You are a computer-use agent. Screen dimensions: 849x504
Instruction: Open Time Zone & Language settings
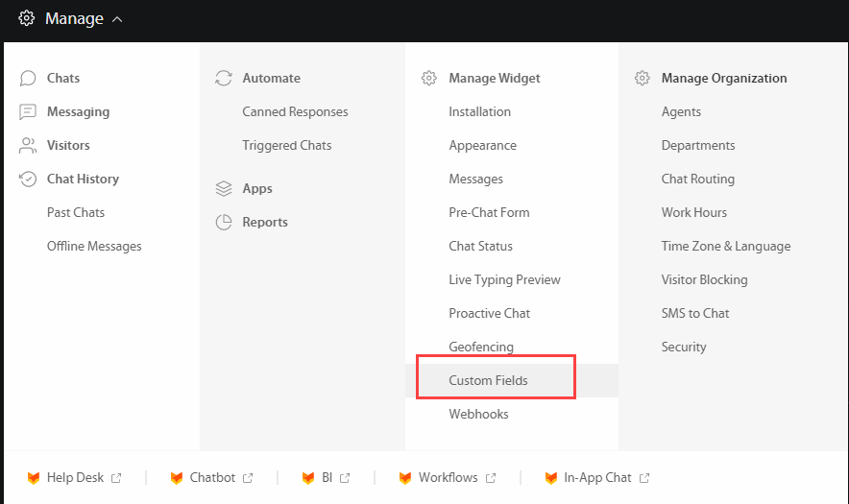click(x=726, y=247)
